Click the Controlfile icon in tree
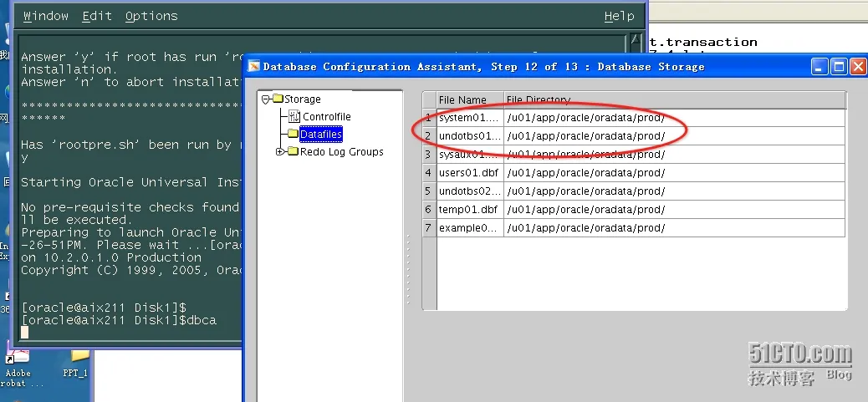The width and height of the screenshot is (868, 402). point(294,116)
